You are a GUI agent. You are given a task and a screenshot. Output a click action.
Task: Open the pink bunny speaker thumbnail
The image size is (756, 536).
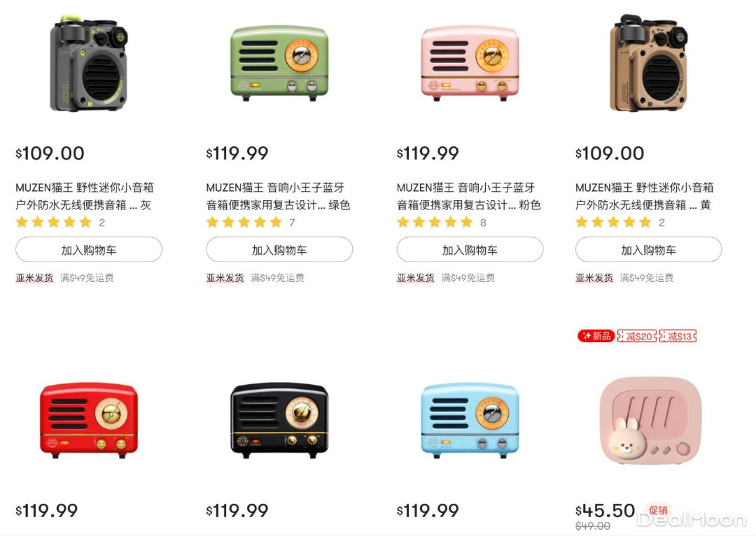pyautogui.click(x=650, y=420)
